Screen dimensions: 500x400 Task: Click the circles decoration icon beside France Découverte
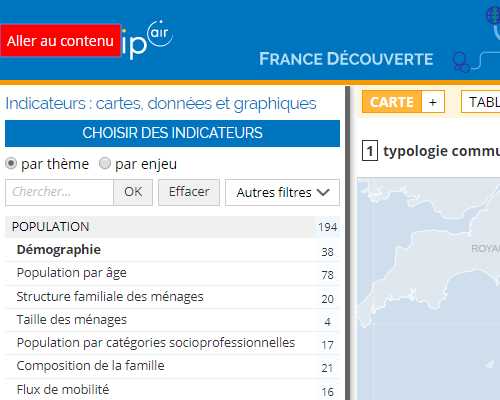tap(461, 63)
